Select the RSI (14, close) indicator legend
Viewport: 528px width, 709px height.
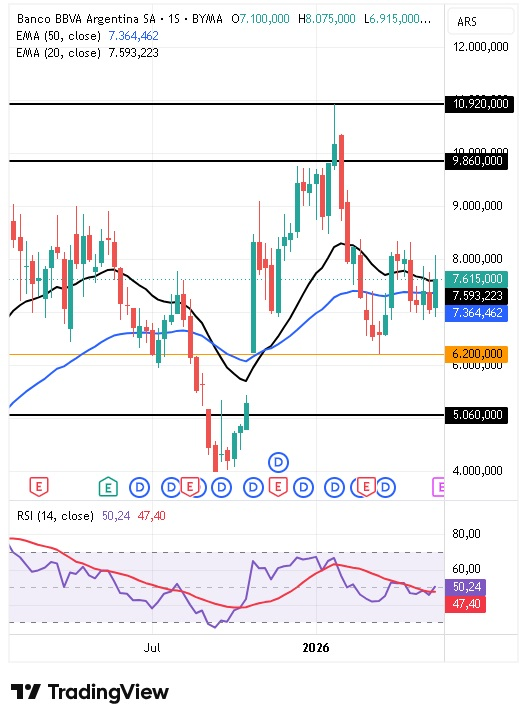click(x=55, y=515)
